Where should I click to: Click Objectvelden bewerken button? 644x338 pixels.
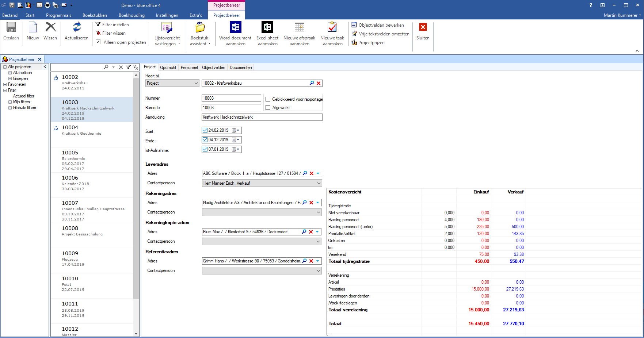pyautogui.click(x=381, y=25)
